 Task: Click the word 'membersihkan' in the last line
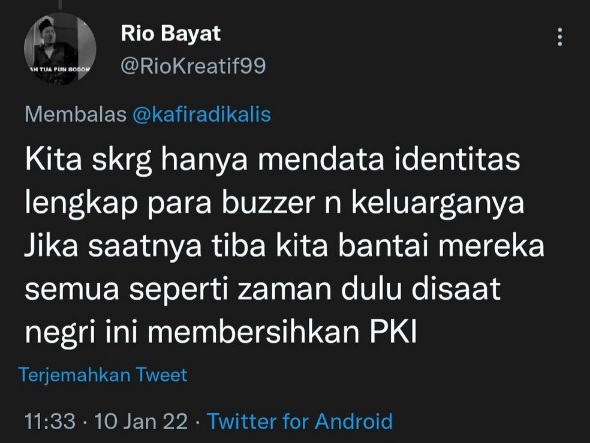tap(254, 332)
